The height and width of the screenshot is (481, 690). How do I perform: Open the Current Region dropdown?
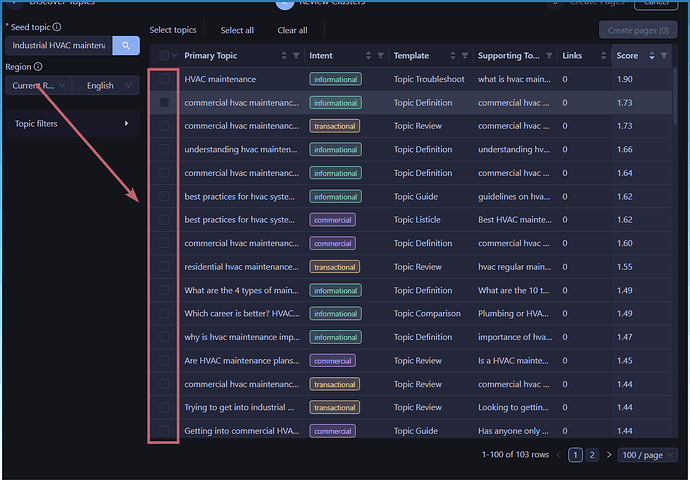coord(39,86)
